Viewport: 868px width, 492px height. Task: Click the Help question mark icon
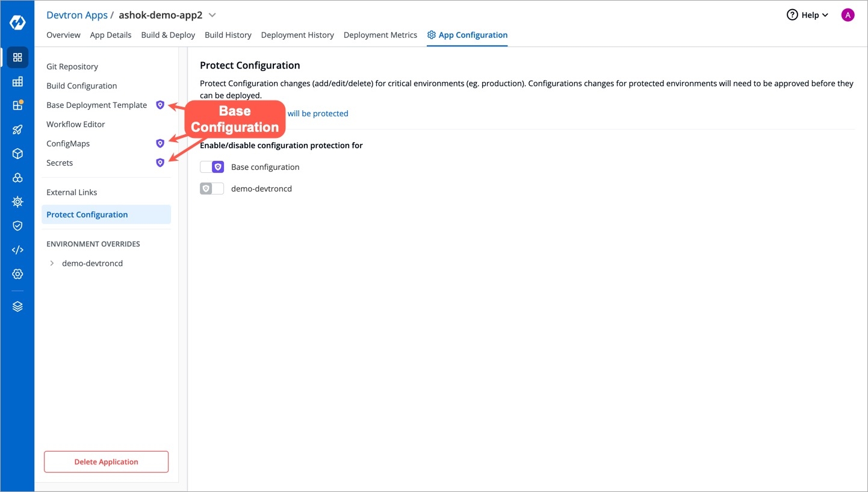click(792, 15)
